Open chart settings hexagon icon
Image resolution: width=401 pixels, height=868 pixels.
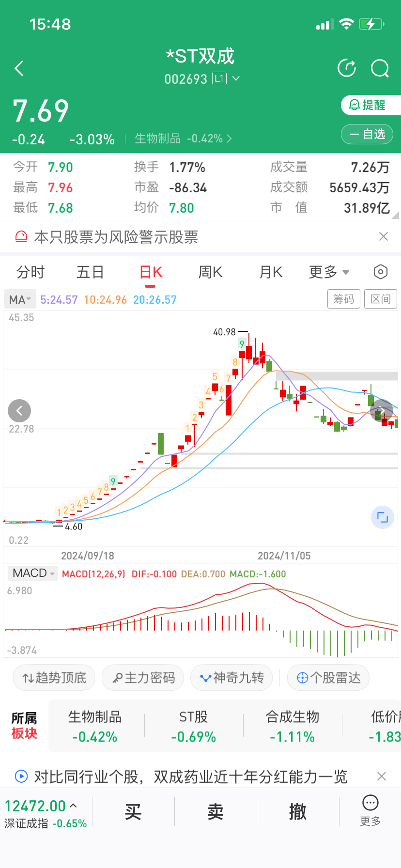click(381, 272)
